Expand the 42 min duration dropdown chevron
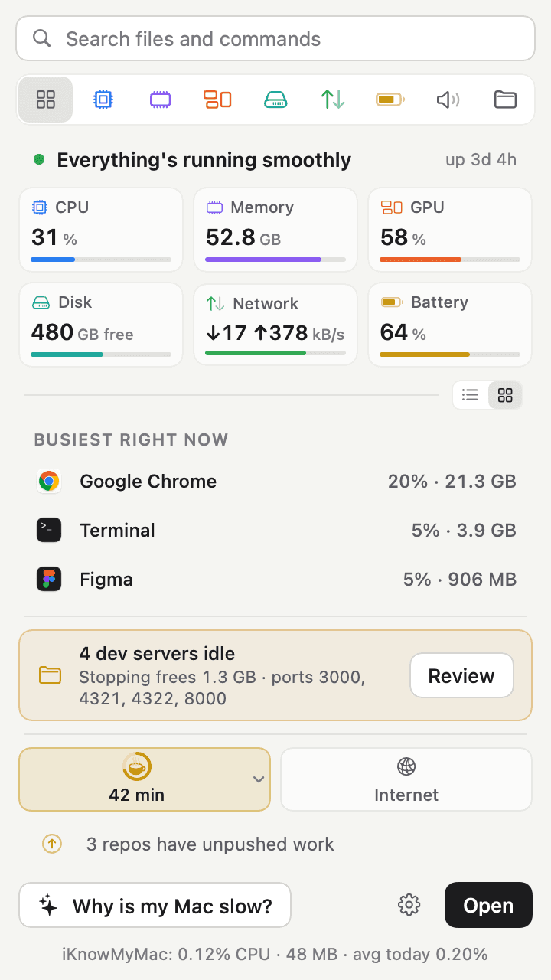 (x=259, y=779)
